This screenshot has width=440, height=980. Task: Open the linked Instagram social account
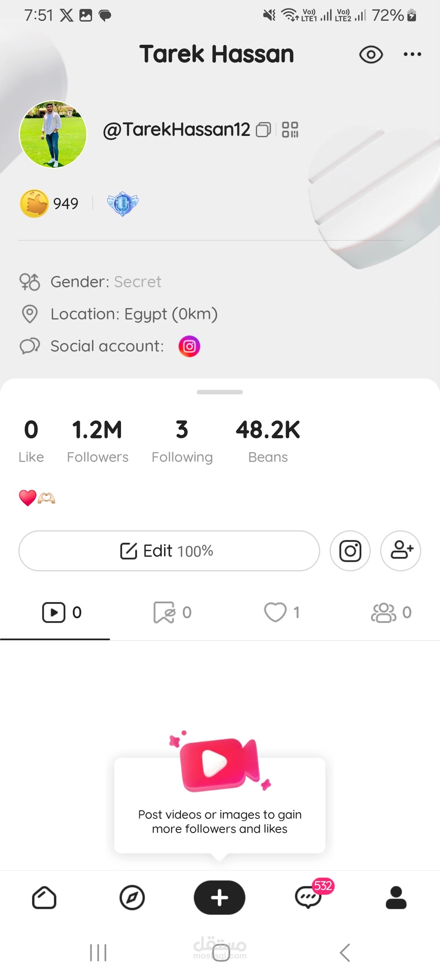tap(189, 346)
